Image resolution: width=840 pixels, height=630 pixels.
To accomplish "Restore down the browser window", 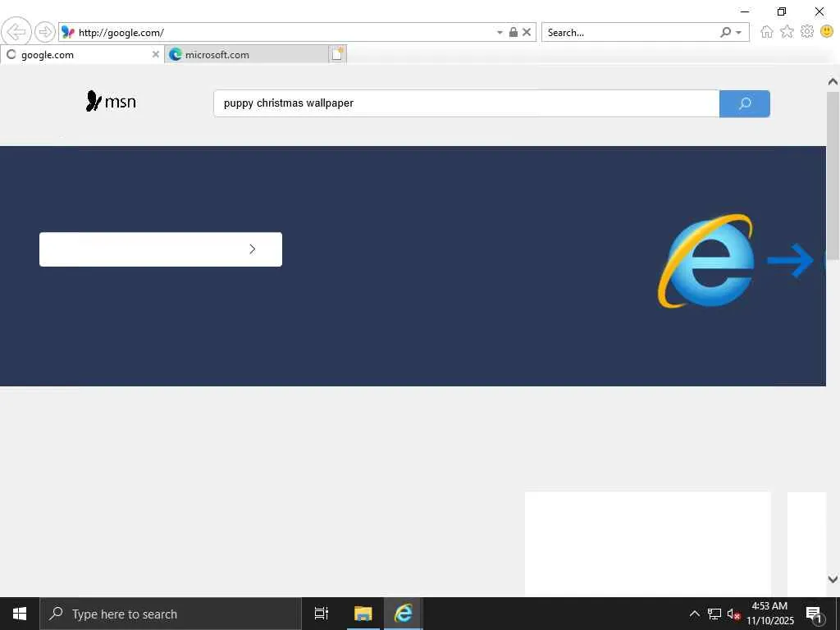I will [782, 11].
